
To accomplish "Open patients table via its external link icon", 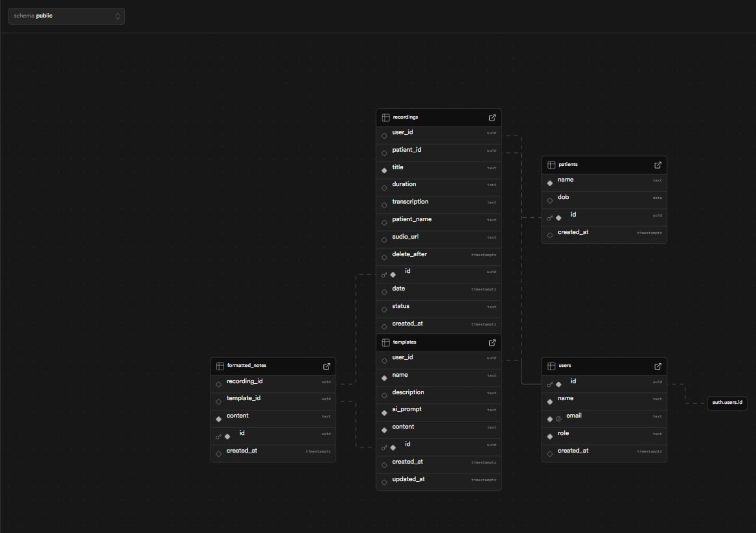I will coord(658,165).
